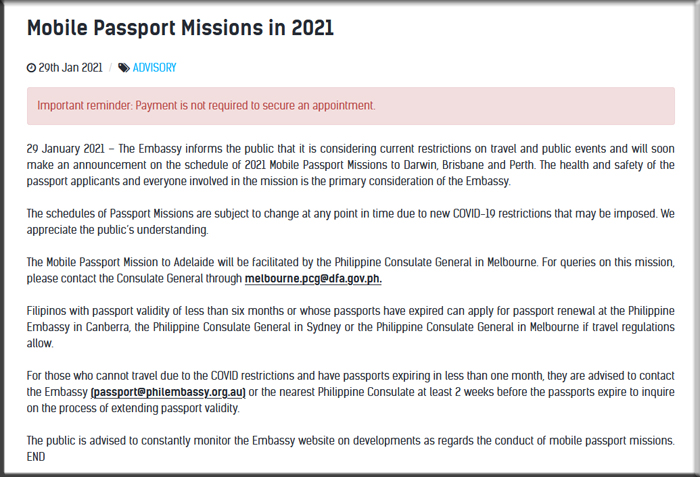700x477 pixels.
Task: Click the clock icon beside the date
Action: pos(31,68)
